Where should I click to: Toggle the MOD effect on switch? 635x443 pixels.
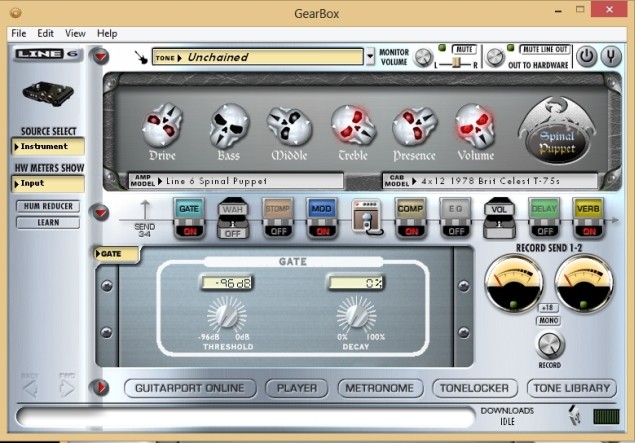322,231
